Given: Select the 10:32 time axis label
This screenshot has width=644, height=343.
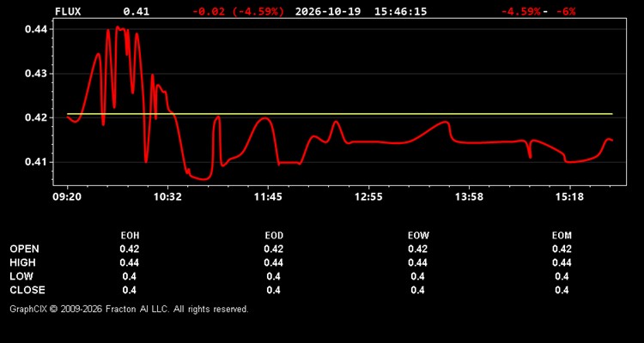Looking at the screenshot, I should pos(167,197).
